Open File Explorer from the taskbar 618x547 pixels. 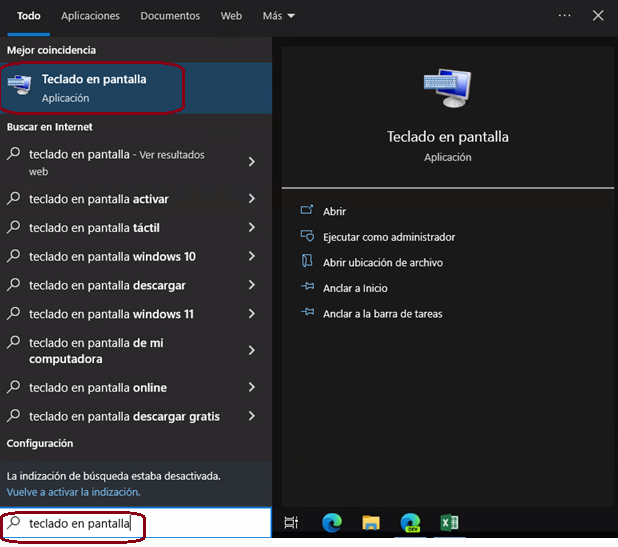pyautogui.click(x=371, y=523)
